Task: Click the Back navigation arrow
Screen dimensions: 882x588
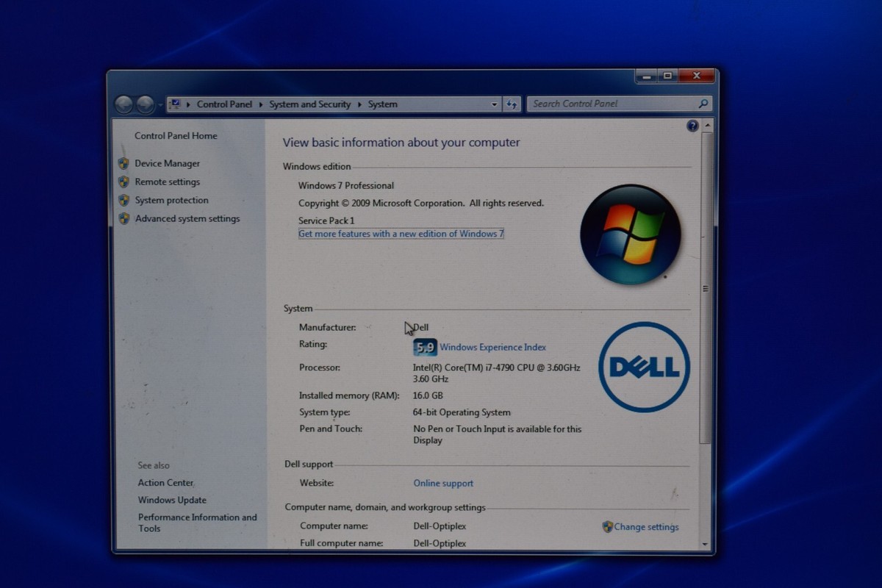Action: click(124, 104)
